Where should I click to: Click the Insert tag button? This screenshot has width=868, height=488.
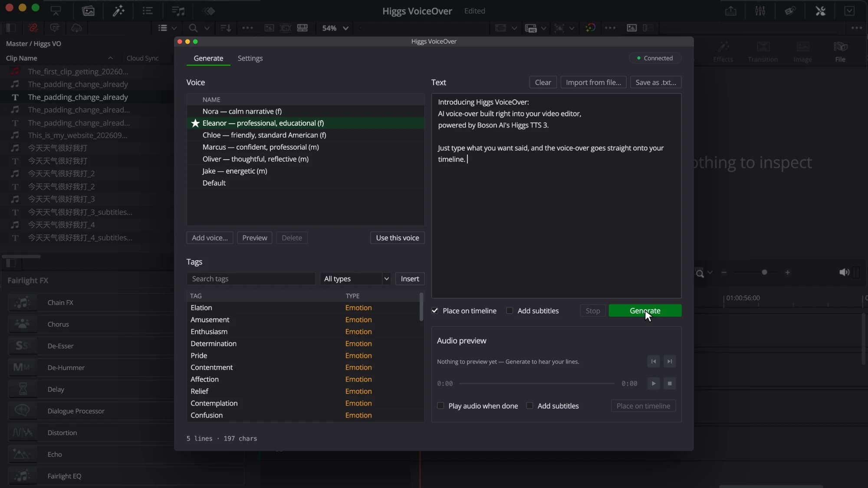[410, 278]
